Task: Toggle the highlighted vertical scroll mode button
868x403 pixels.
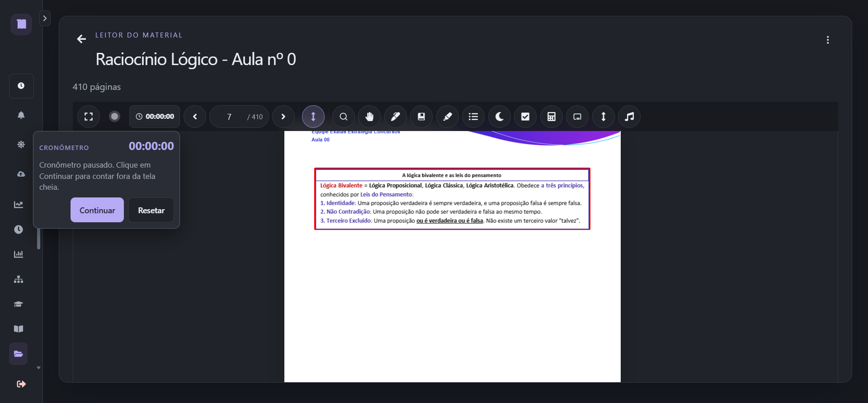Action: [x=313, y=117]
